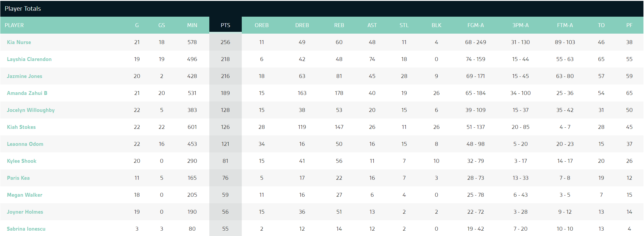Viewport: 644px width, 236px height.
Task: Open Jazmine Jones player page
Action: click(x=24, y=76)
